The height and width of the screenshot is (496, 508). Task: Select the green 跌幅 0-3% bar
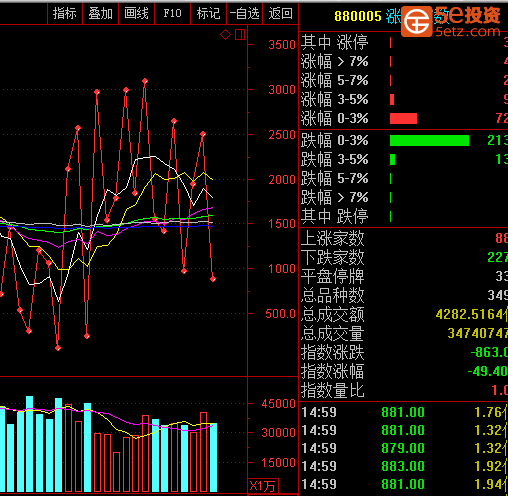(429, 140)
